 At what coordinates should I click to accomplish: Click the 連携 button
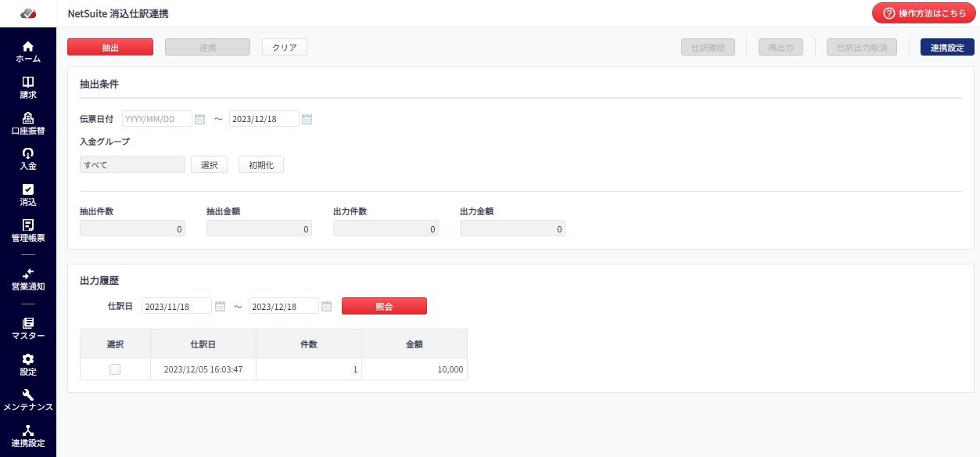point(207,47)
